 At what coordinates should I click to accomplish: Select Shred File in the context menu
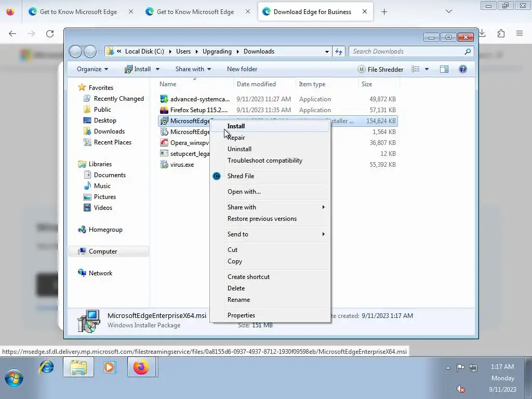click(x=241, y=176)
